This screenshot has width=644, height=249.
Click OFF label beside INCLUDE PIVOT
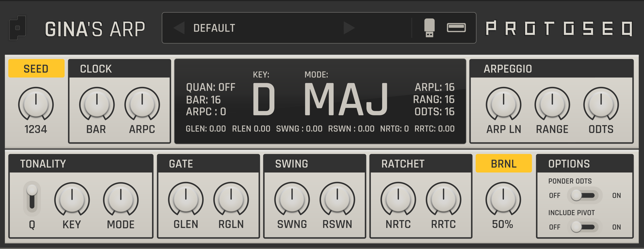555,227
